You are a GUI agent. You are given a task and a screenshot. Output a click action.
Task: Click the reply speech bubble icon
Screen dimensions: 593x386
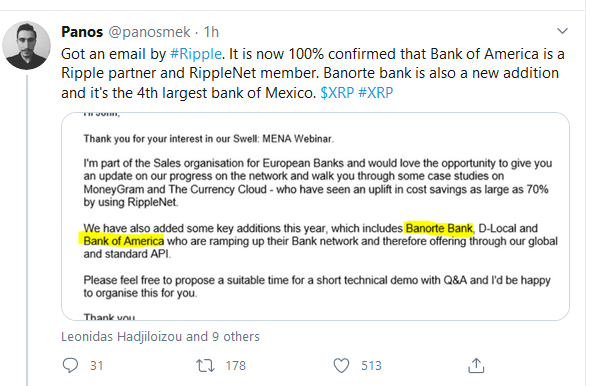coord(70,365)
